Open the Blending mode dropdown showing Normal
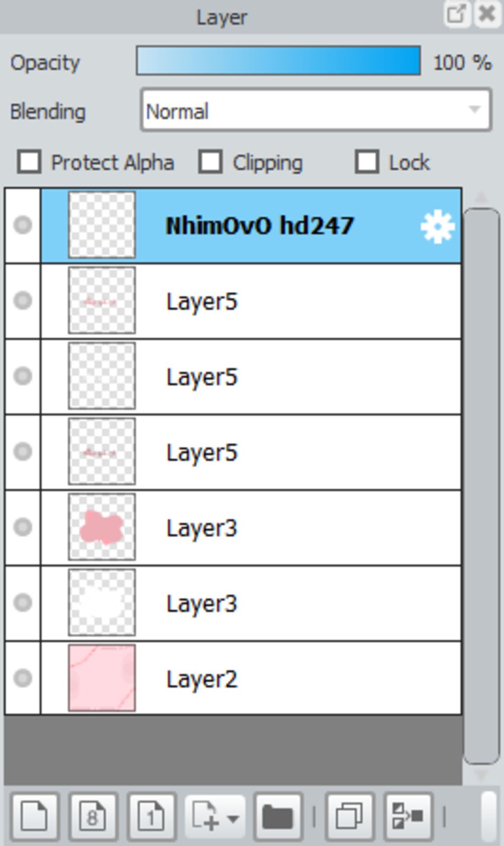The image size is (504, 846). (316, 110)
